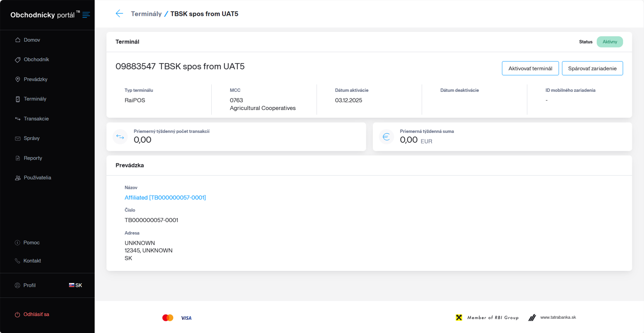The image size is (644, 333).
Task: Click the Terminály breadcrumb link
Action: tap(146, 14)
